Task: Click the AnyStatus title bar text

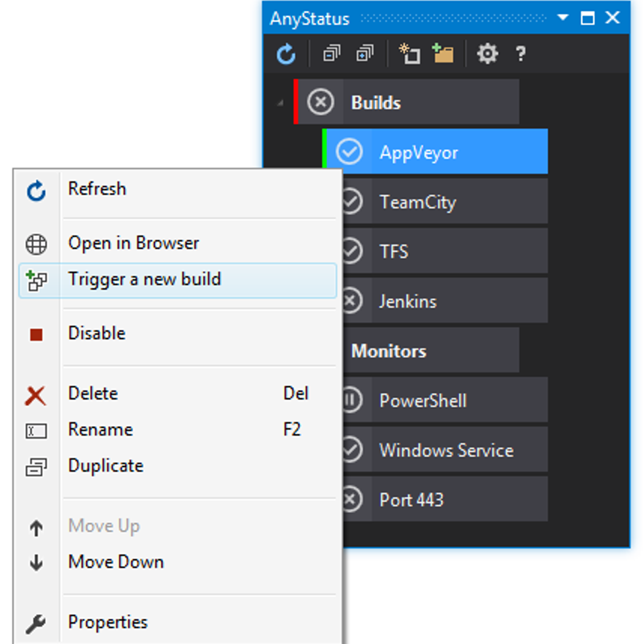Action: click(310, 19)
